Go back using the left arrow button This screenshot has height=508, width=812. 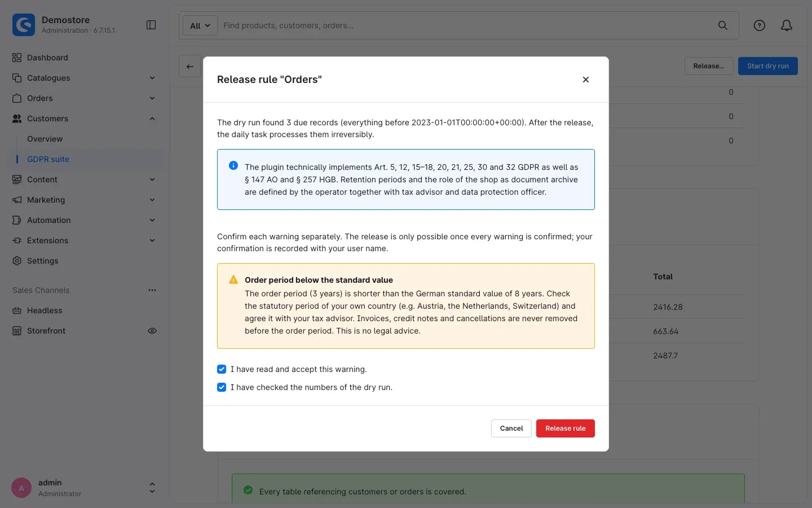pyautogui.click(x=190, y=66)
